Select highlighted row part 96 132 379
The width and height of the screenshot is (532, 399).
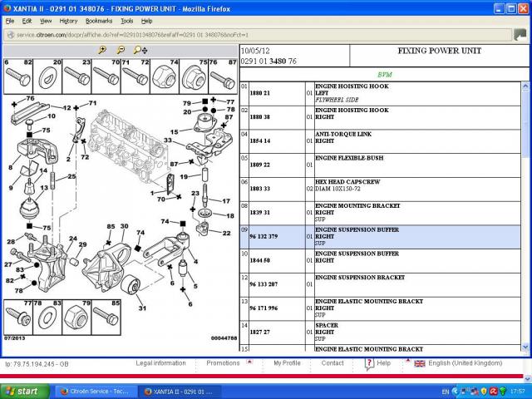381,237
